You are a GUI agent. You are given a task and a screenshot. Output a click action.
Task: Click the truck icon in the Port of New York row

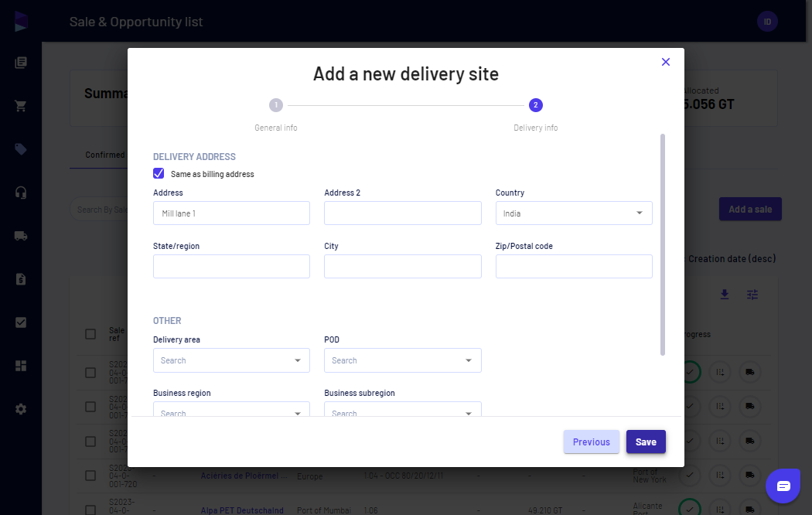[749, 475]
